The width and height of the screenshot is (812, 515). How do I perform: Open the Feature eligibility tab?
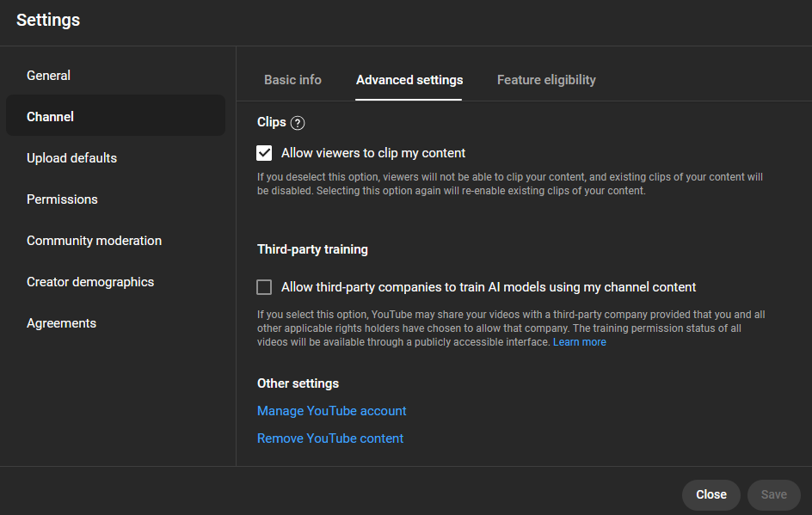pyautogui.click(x=546, y=80)
